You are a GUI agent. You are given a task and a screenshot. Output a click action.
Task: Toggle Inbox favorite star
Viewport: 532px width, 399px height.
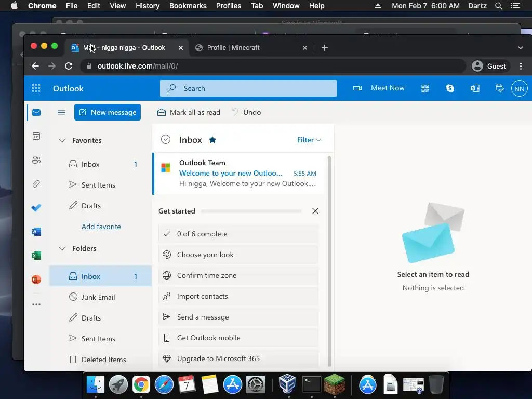pos(212,140)
